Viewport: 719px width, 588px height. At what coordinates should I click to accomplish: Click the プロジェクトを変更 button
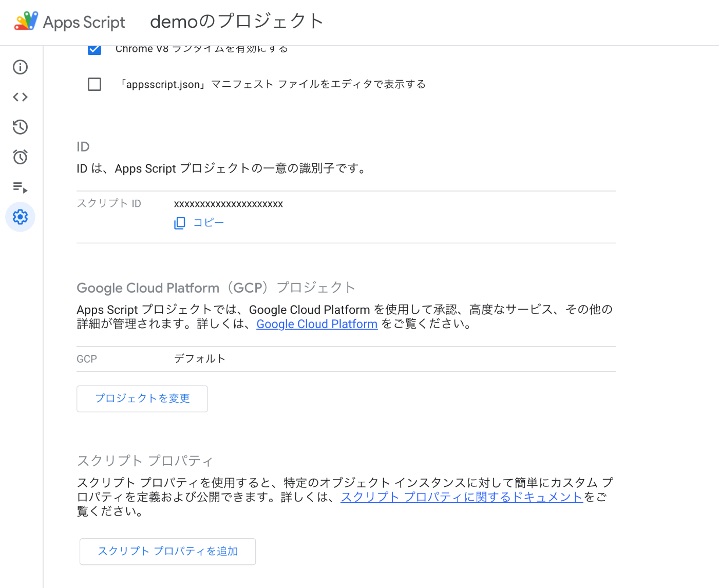click(142, 399)
